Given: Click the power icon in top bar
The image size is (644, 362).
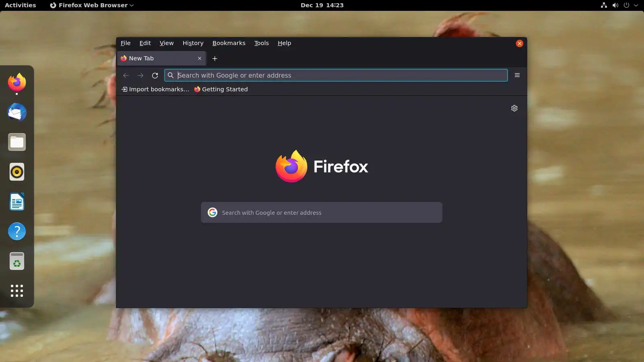Looking at the screenshot, I should point(626,5).
